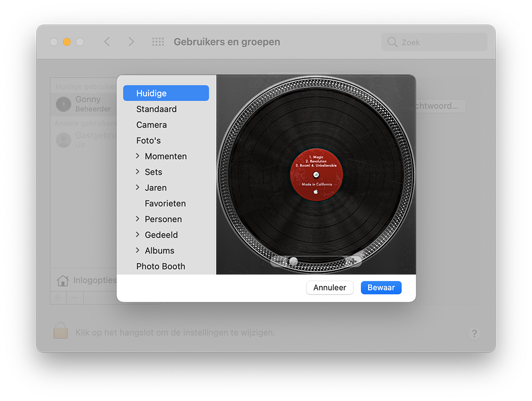Add a user with the plus button

[58, 298]
